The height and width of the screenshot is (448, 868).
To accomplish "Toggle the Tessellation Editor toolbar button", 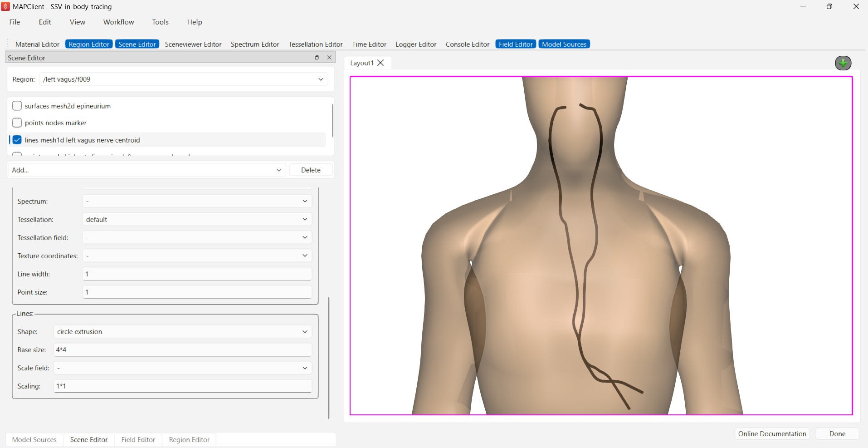I will [x=316, y=44].
